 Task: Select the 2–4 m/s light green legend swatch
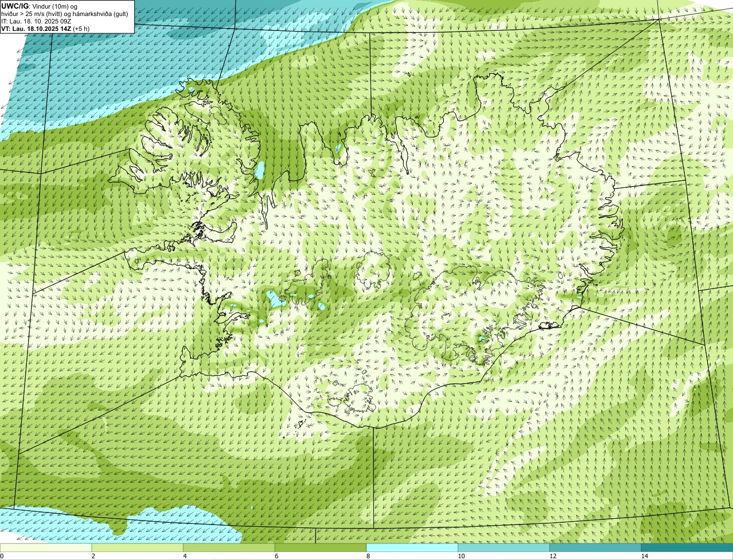[x=137, y=547]
